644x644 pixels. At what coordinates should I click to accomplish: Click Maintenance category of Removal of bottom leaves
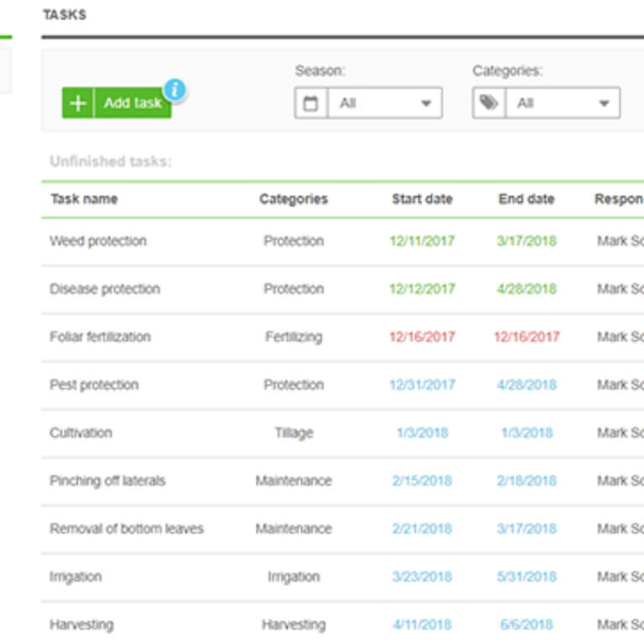click(x=293, y=528)
